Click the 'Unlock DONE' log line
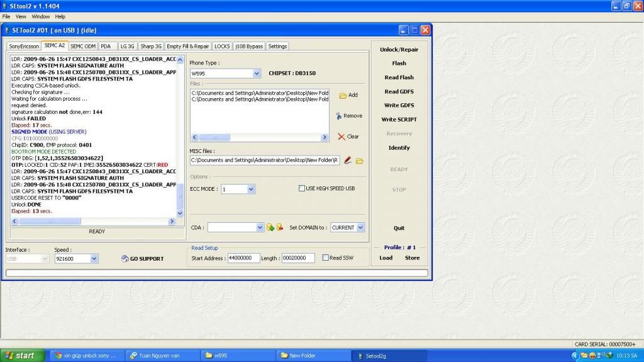Image resolution: width=644 pixels, height=362 pixels. (x=26, y=205)
